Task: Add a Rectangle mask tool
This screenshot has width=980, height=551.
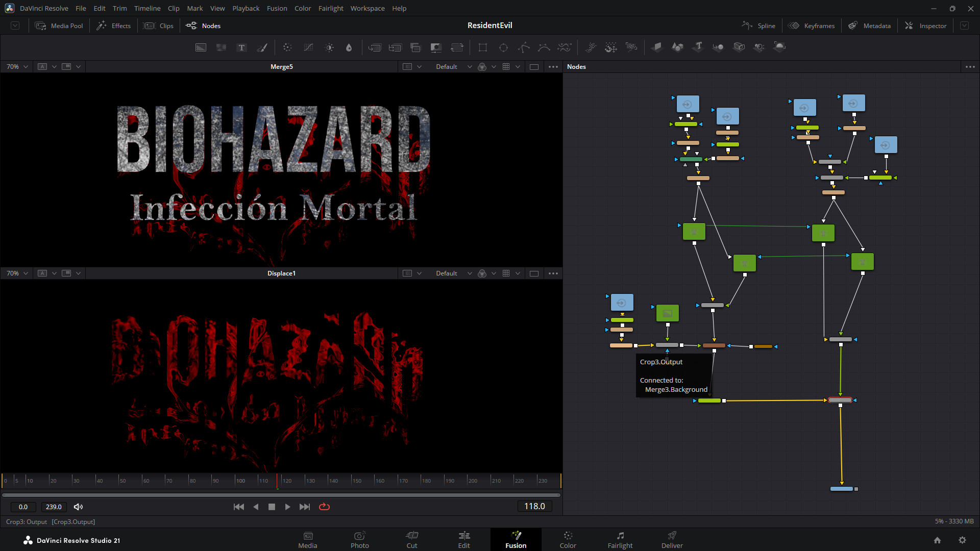Action: click(482, 47)
